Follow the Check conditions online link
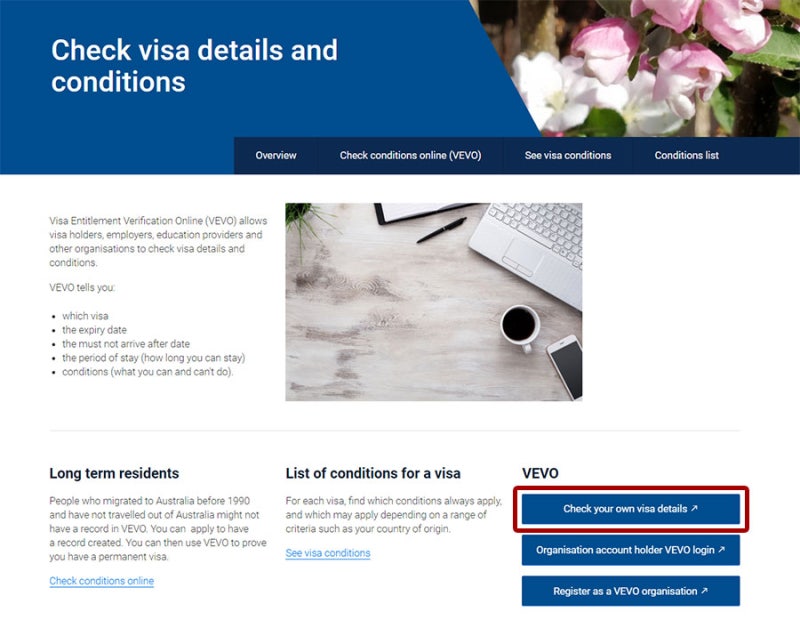The width and height of the screenshot is (800, 628). tap(102, 581)
